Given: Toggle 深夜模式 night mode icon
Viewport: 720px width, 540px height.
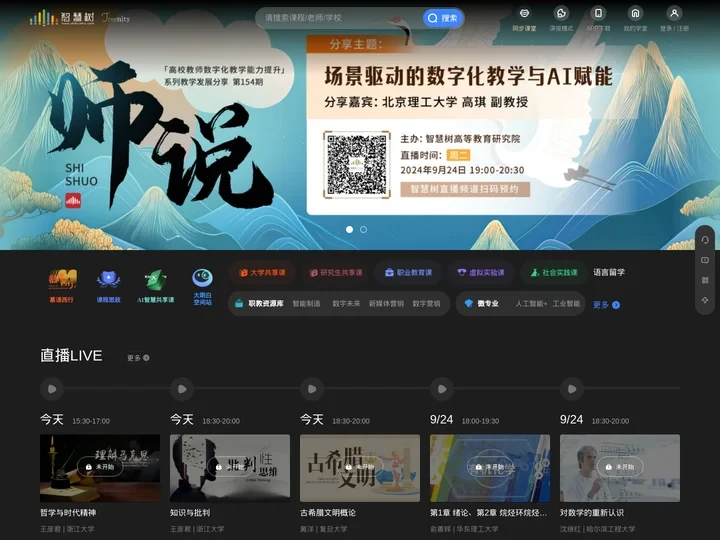Looking at the screenshot, I should tap(561, 13).
